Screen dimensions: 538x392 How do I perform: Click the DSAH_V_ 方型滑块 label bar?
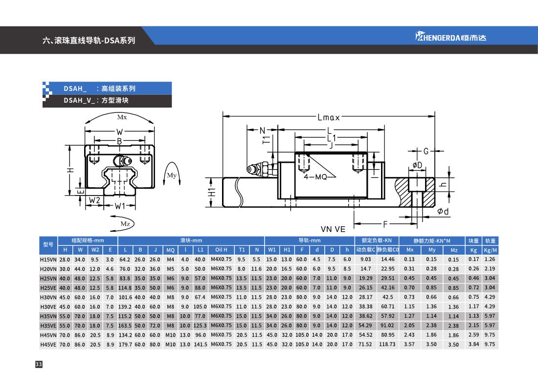(107, 100)
